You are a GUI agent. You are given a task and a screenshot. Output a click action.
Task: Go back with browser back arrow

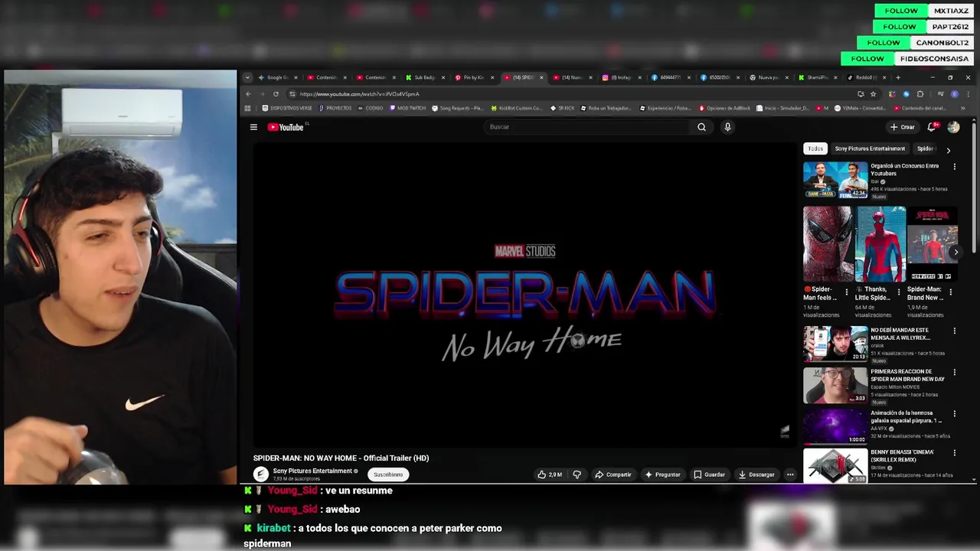coord(248,94)
